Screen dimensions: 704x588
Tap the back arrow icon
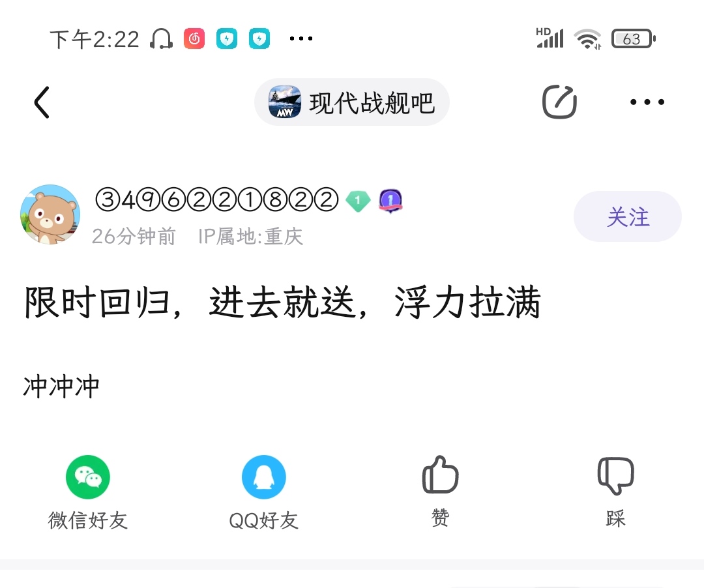[x=42, y=102]
